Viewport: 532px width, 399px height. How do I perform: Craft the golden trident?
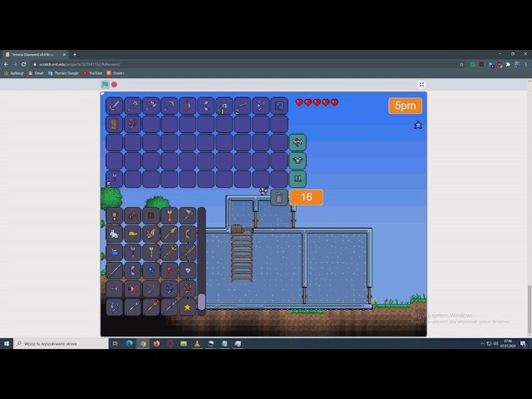(170, 252)
